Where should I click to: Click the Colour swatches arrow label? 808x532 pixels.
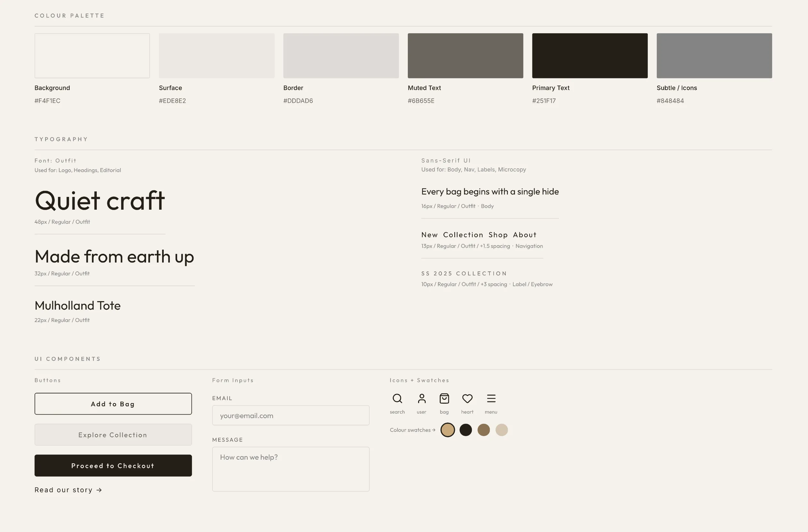point(412,430)
